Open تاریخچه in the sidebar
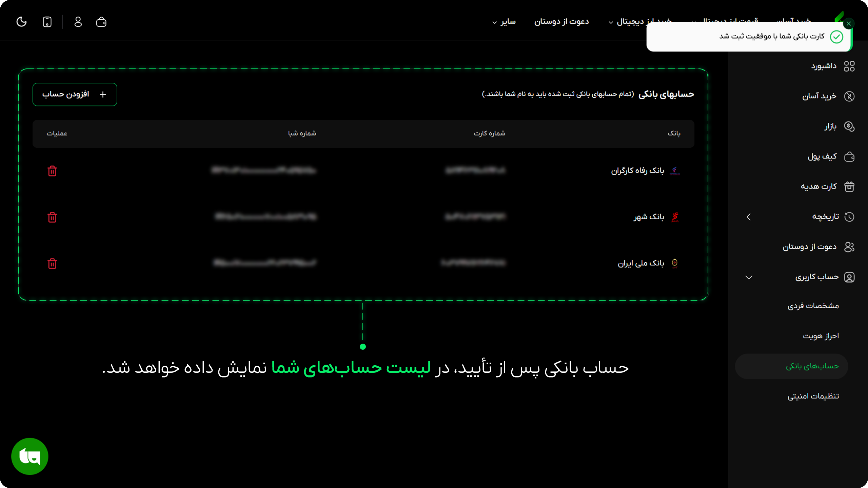 [x=825, y=217]
